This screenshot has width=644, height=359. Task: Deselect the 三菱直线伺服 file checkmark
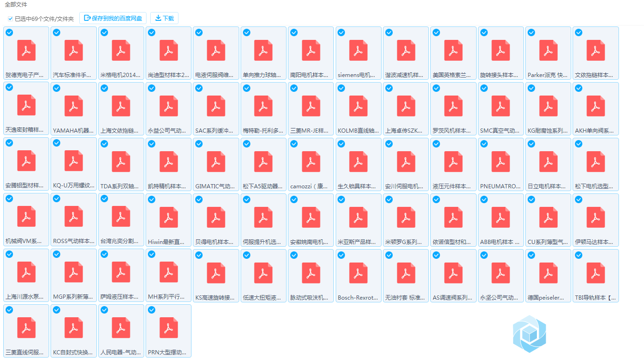coord(9,310)
